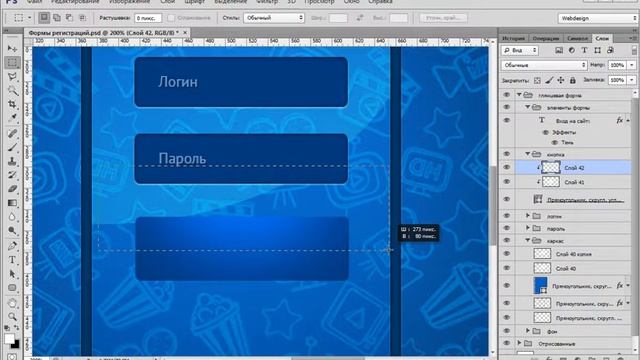Filter layers by shape layer icon

tap(598, 50)
